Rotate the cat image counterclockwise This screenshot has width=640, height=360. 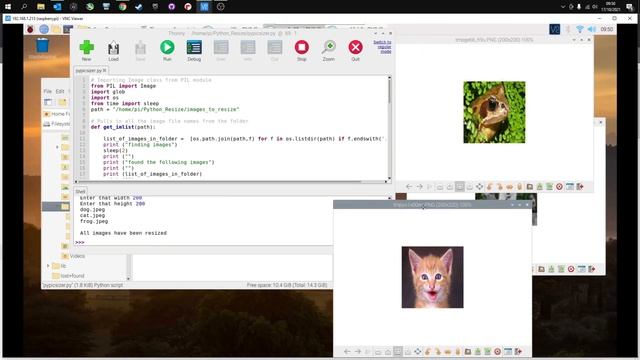(428, 351)
